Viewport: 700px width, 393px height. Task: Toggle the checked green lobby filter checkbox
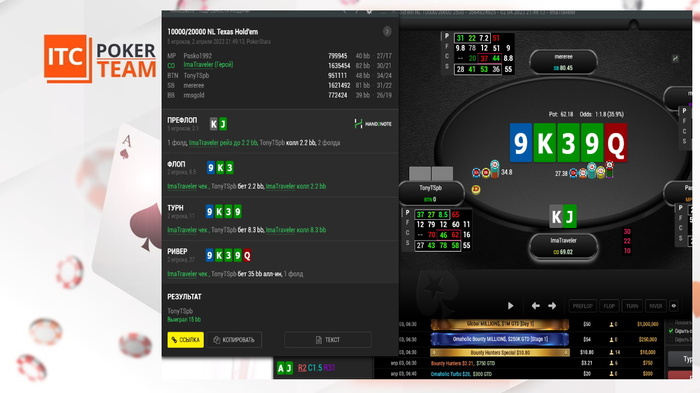click(671, 331)
